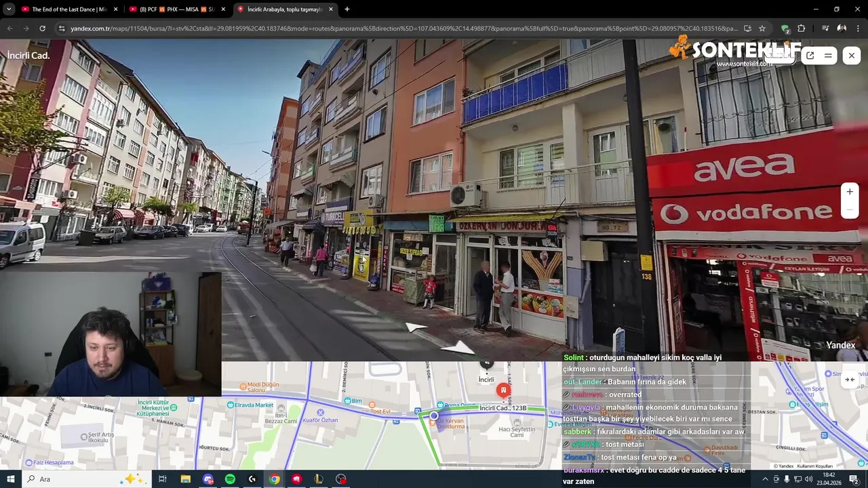Close The End of the Last Dance tab
This screenshot has width=868, height=488.
tap(115, 9)
